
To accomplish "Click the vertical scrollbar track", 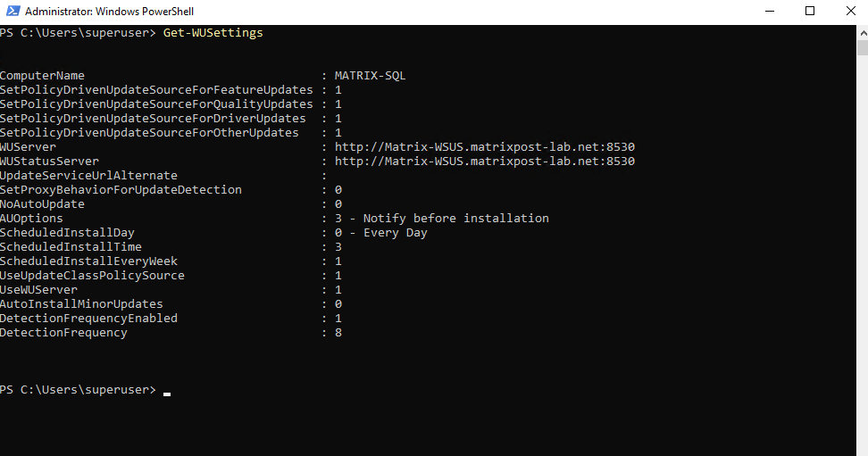I will (862, 268).
